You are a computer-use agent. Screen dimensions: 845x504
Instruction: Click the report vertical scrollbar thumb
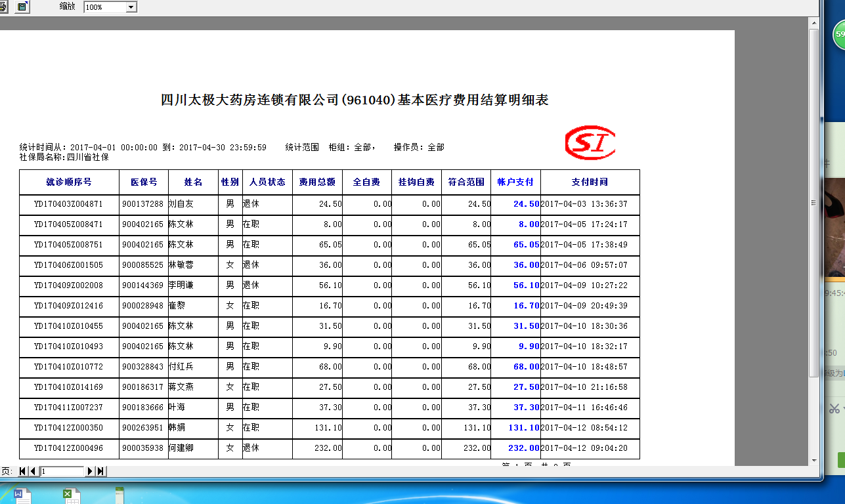tap(813, 203)
